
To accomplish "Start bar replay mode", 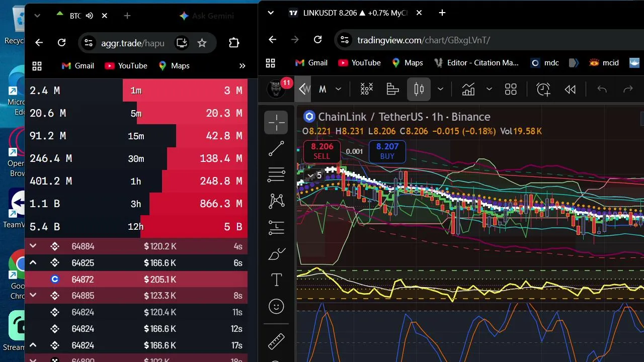I will 570,89.
